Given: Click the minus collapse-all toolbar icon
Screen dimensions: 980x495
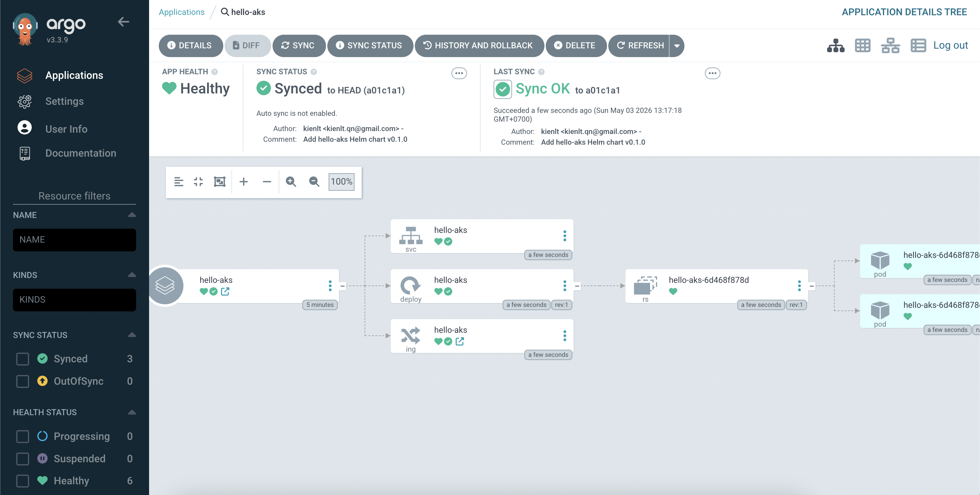Looking at the screenshot, I should pos(267,182).
